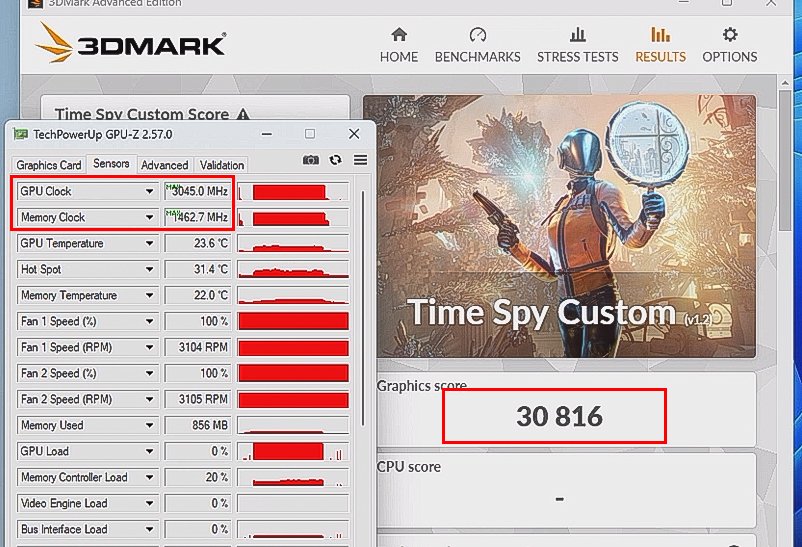Screen dimensions: 802x547
Task: Maximize the GPU-Z window
Action: [x=310, y=134]
